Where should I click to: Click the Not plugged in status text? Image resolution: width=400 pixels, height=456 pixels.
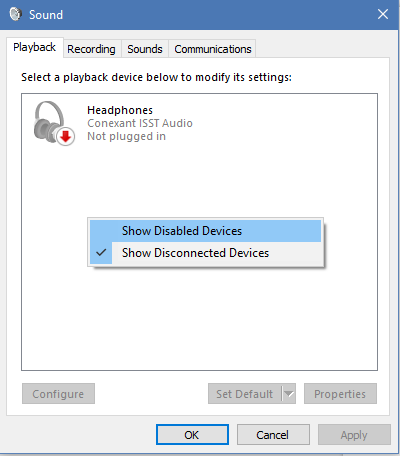[x=126, y=136]
